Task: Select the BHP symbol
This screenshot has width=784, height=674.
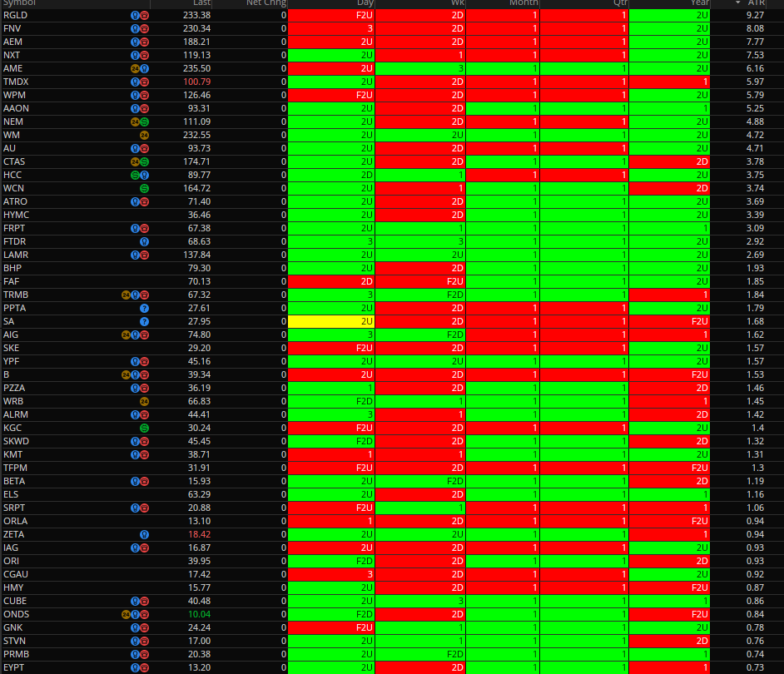Action: 12,268
